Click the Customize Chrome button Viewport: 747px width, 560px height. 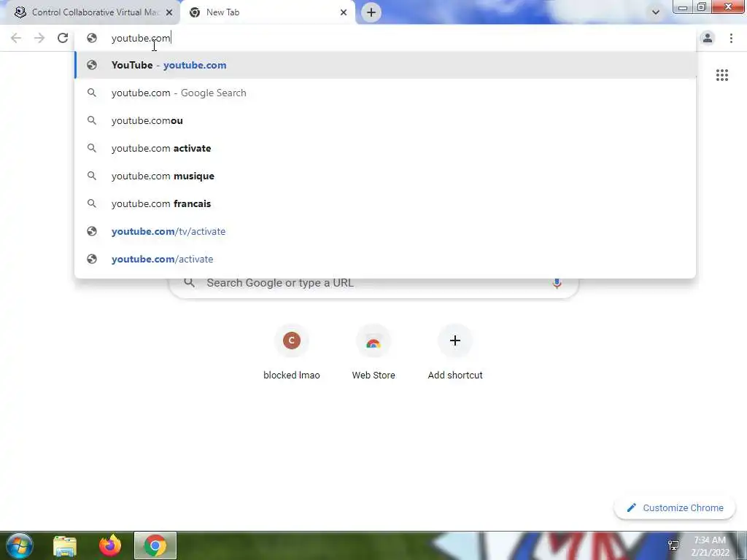(675, 507)
